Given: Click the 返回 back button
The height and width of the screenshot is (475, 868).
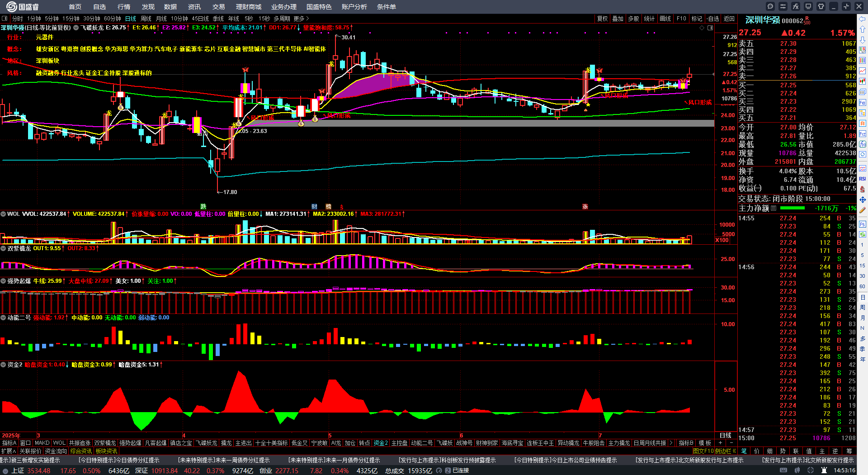Looking at the screenshot, I should pyautogui.click(x=729, y=19).
